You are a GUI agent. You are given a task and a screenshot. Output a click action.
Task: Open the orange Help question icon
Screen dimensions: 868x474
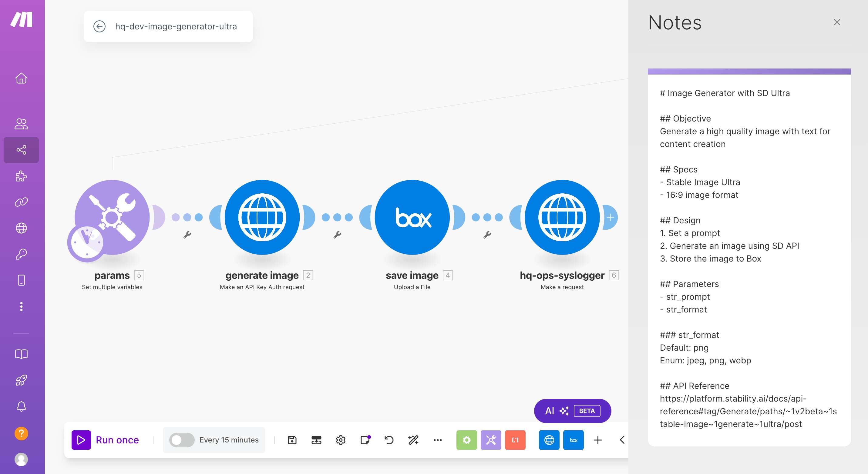coord(21,433)
